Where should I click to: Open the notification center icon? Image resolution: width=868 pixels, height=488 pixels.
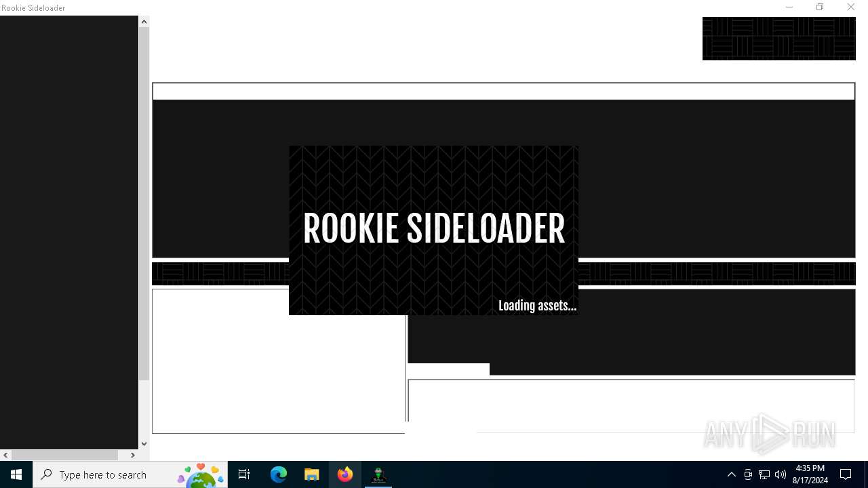pos(846,474)
